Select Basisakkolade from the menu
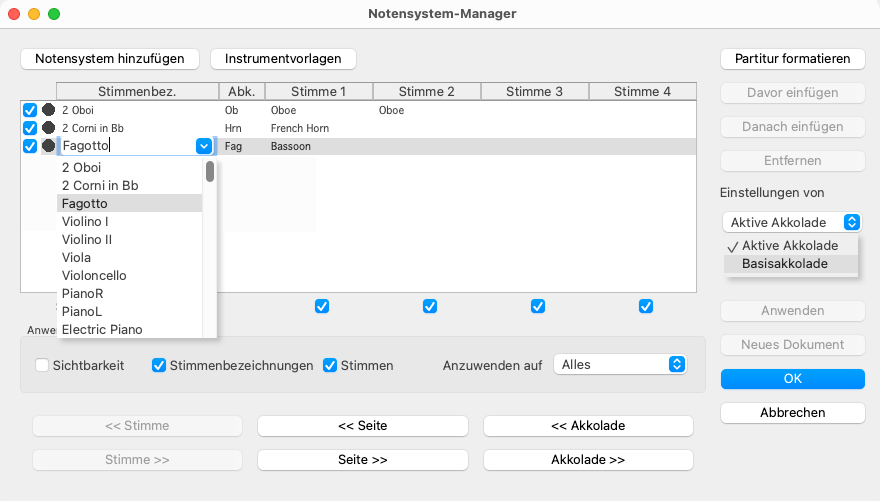This screenshot has width=880, height=501. pyautogui.click(x=785, y=264)
